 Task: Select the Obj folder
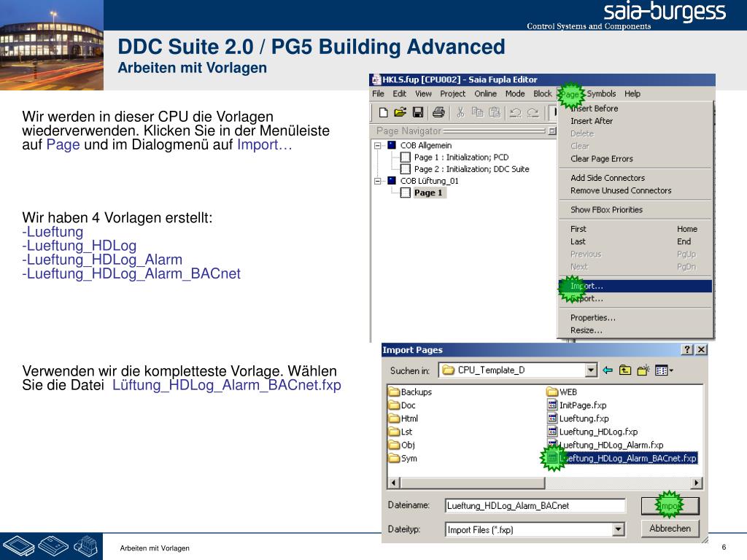[x=402, y=445]
